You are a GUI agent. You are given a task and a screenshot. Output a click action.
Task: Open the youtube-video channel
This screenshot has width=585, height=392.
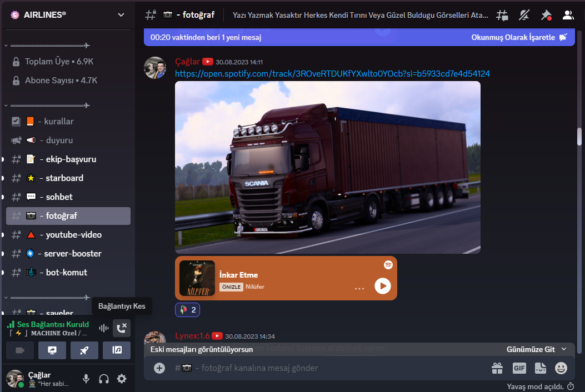click(x=68, y=235)
